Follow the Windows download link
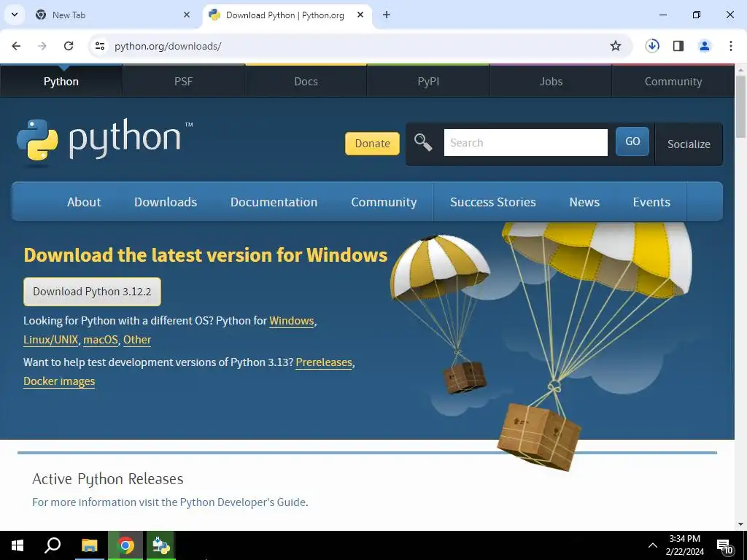This screenshot has width=747, height=560. click(292, 321)
